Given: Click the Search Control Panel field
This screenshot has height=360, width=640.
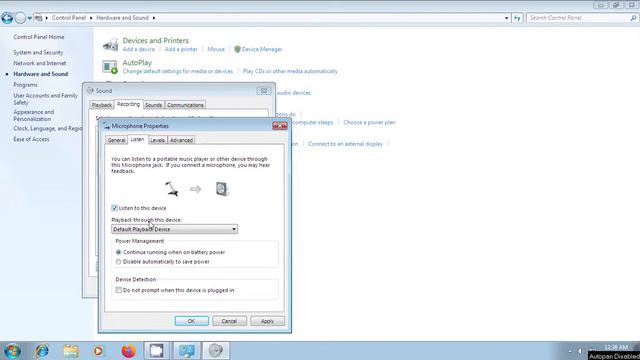Looking at the screenshot, I should [578, 18].
